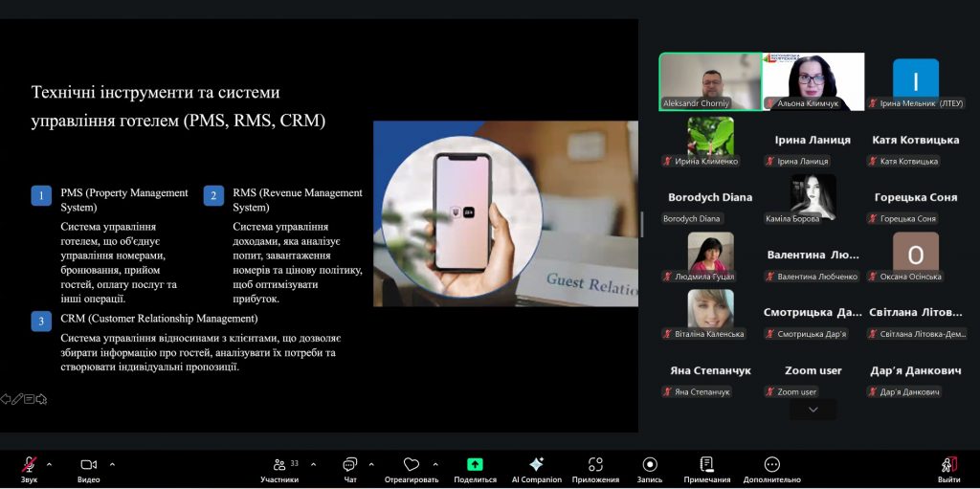
Task: Open Участники participants panel
Action: point(279,465)
